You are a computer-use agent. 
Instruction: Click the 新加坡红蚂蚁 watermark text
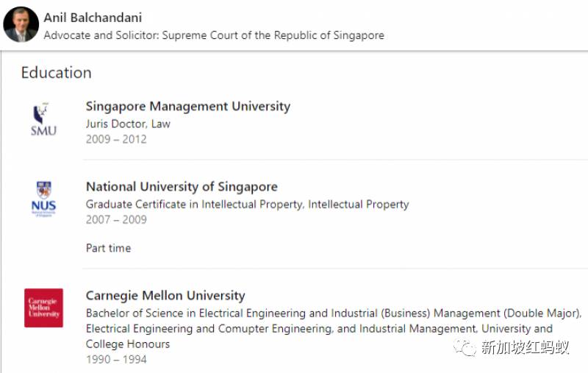[x=524, y=348]
